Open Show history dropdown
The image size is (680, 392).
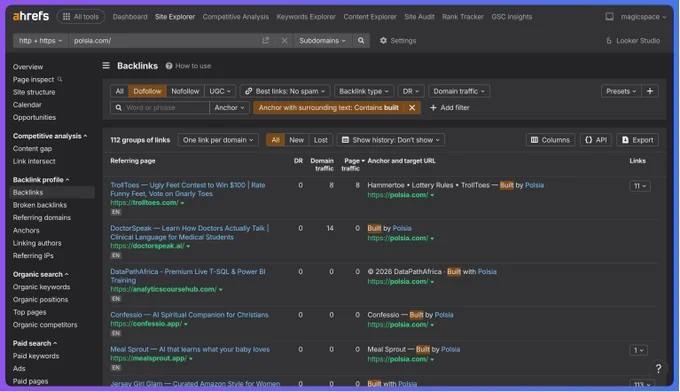pyautogui.click(x=391, y=140)
